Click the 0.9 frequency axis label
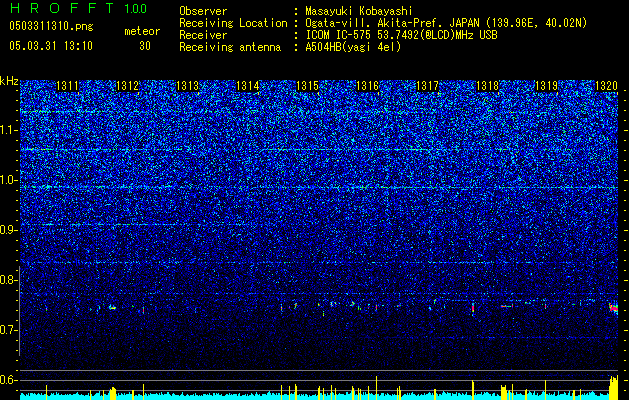Image resolution: width=629 pixels, height=400 pixels. point(8,230)
